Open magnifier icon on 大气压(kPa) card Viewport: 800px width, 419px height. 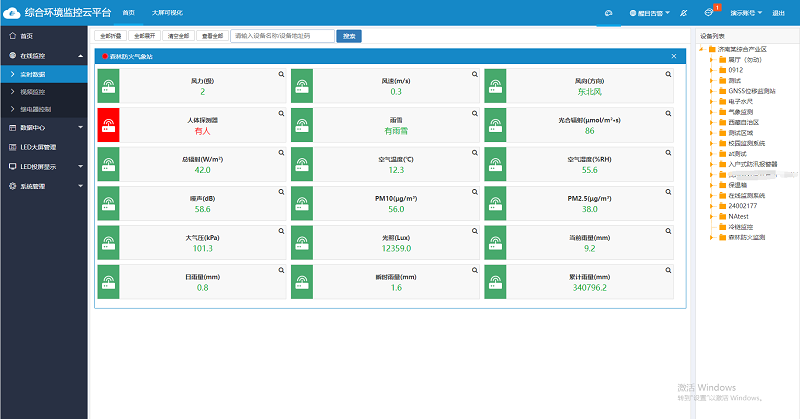[281, 231]
